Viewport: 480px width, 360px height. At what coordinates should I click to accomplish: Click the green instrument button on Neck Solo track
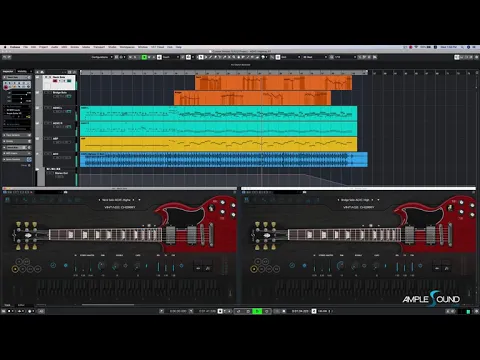pos(69,81)
